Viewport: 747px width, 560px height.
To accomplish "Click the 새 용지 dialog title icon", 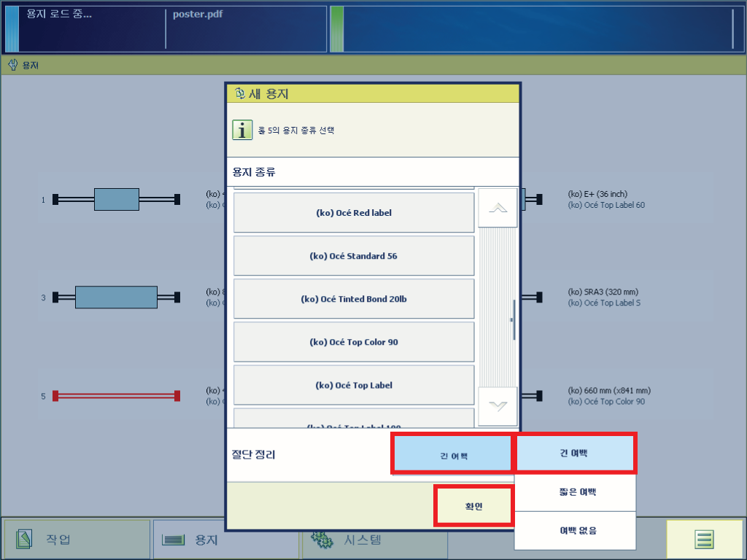I will click(239, 93).
